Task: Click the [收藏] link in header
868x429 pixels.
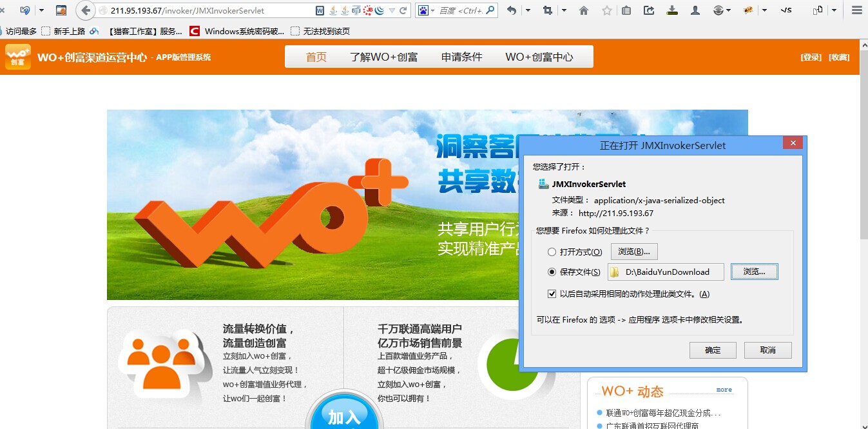Action: (839, 57)
